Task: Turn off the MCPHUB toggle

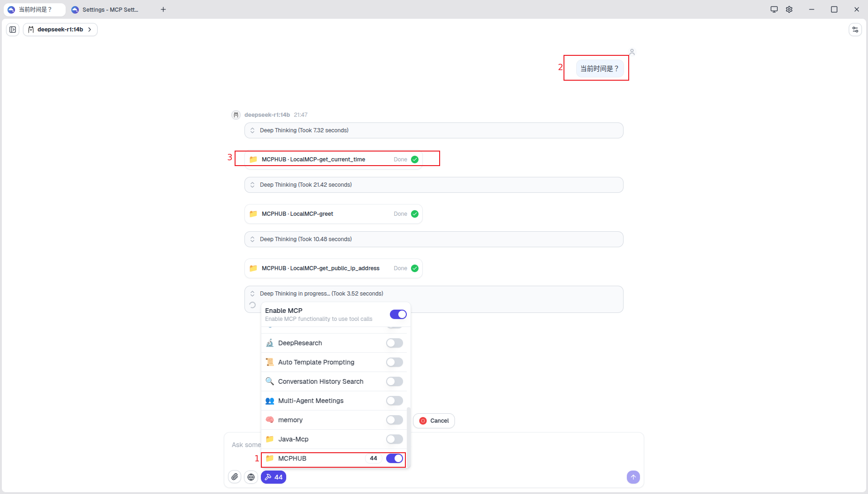Action: 394,458
